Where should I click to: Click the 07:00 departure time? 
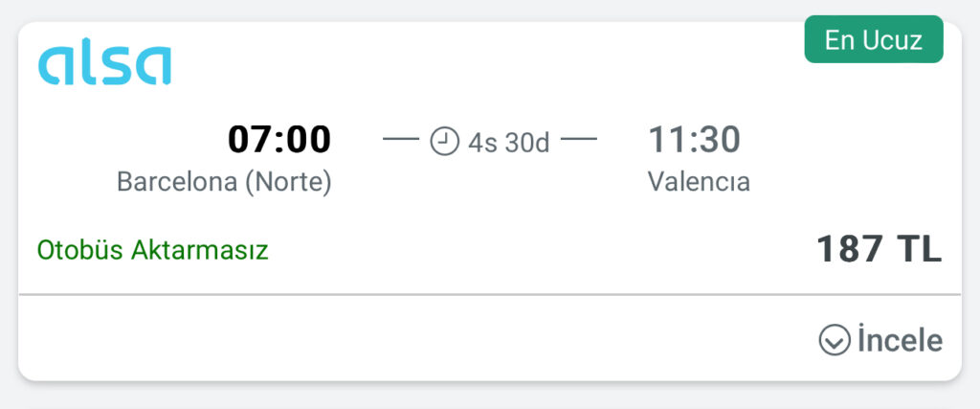pyautogui.click(x=279, y=140)
